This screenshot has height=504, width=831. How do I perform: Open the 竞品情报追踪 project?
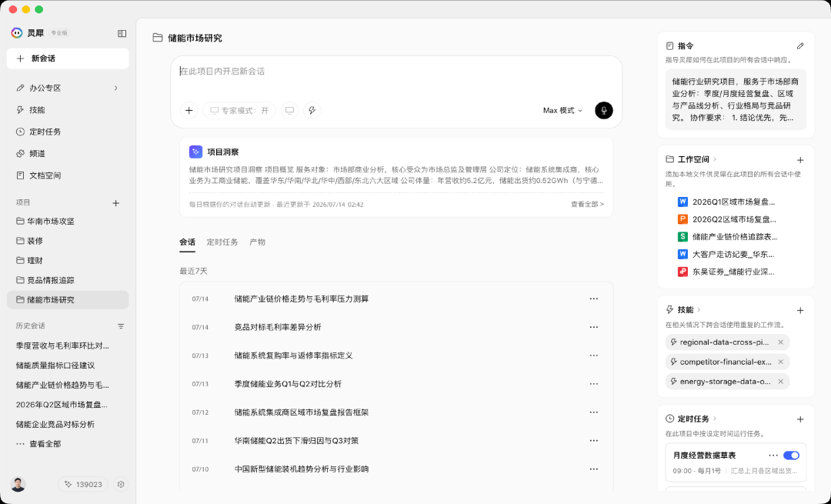pyautogui.click(x=68, y=280)
